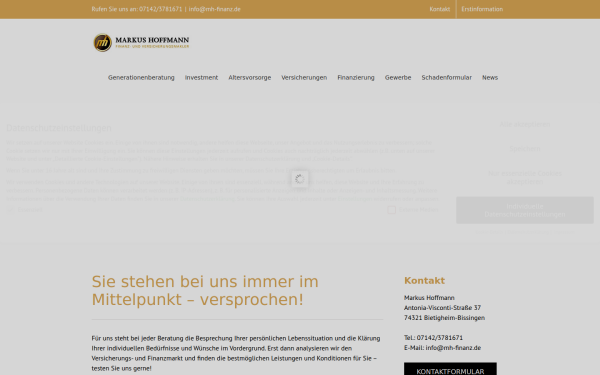Click the Alle akzeptieren button
The height and width of the screenshot is (375, 600).
pos(525,124)
